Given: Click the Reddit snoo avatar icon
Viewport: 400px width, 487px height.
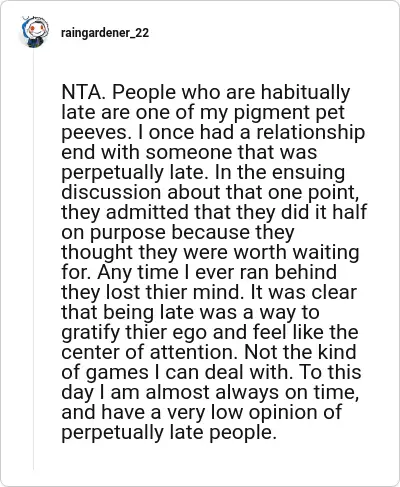Looking at the screenshot, I should tap(35, 32).
